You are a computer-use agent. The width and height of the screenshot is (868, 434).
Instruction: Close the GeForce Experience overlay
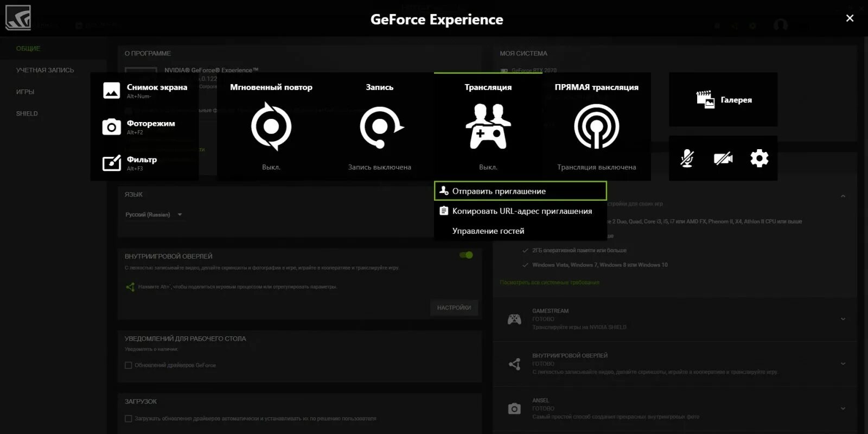pyautogui.click(x=850, y=18)
